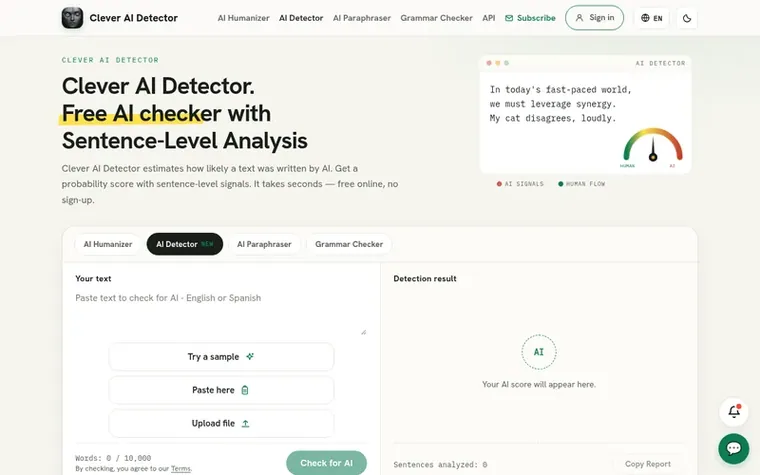
Task: Open AI Humanizer in the top navigation
Action: [243, 18]
